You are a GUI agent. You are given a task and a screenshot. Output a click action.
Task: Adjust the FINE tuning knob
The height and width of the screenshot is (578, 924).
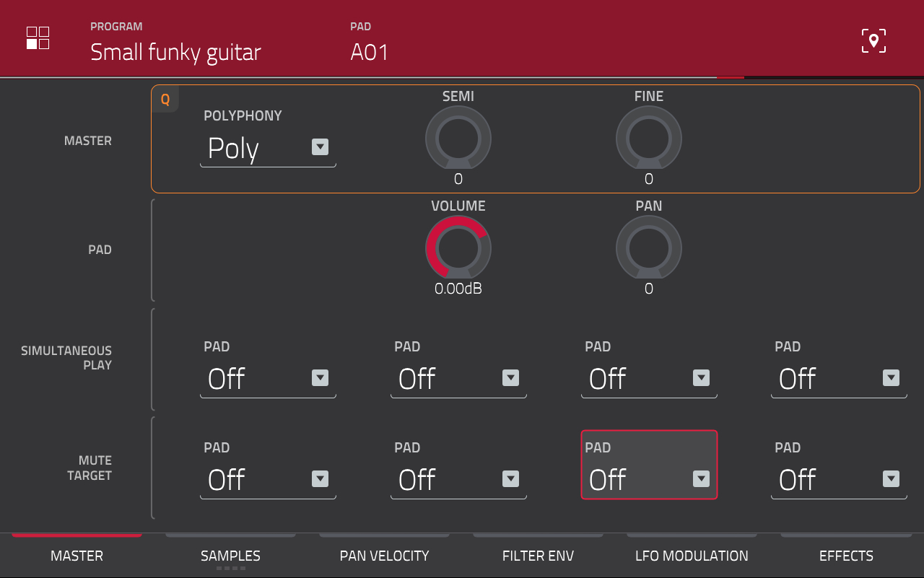[x=648, y=138]
